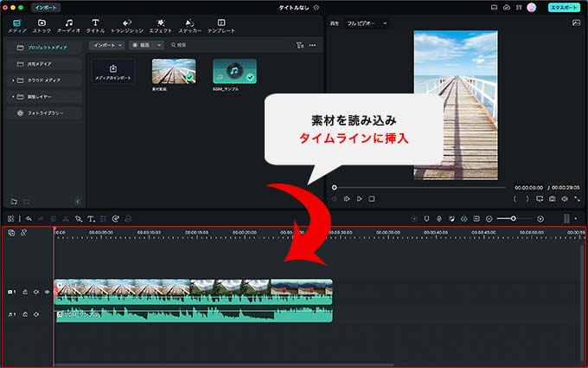Click the エクスポート button

coord(564,8)
